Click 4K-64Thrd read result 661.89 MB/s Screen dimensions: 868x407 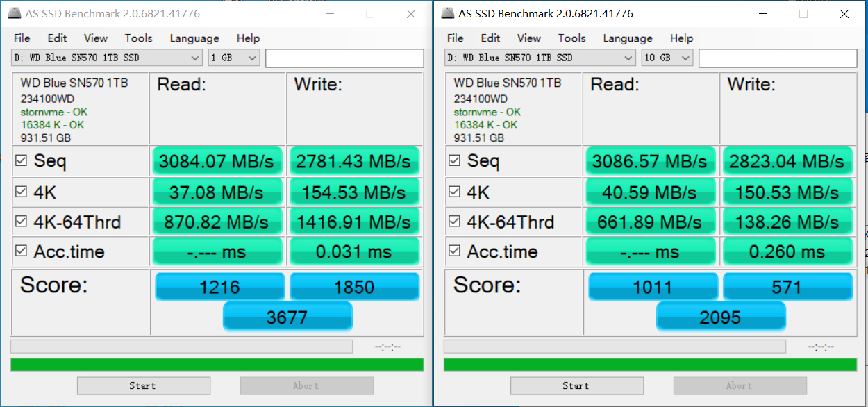point(651,222)
